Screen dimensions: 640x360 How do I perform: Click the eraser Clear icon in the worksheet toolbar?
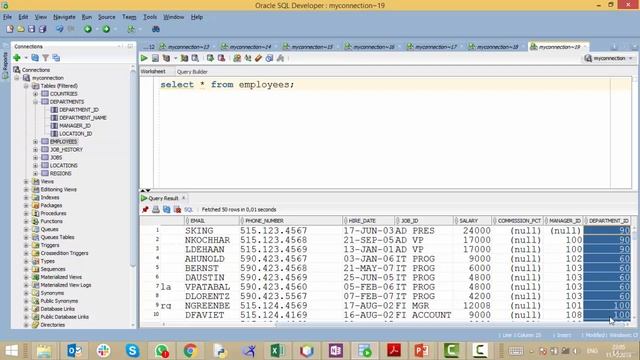point(258,58)
